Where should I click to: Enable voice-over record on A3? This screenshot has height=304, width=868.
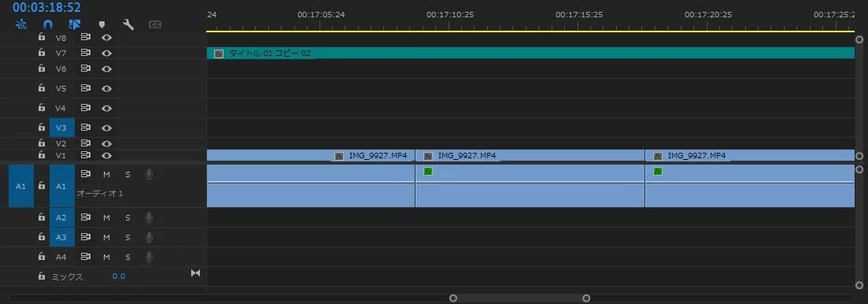pyautogui.click(x=149, y=237)
